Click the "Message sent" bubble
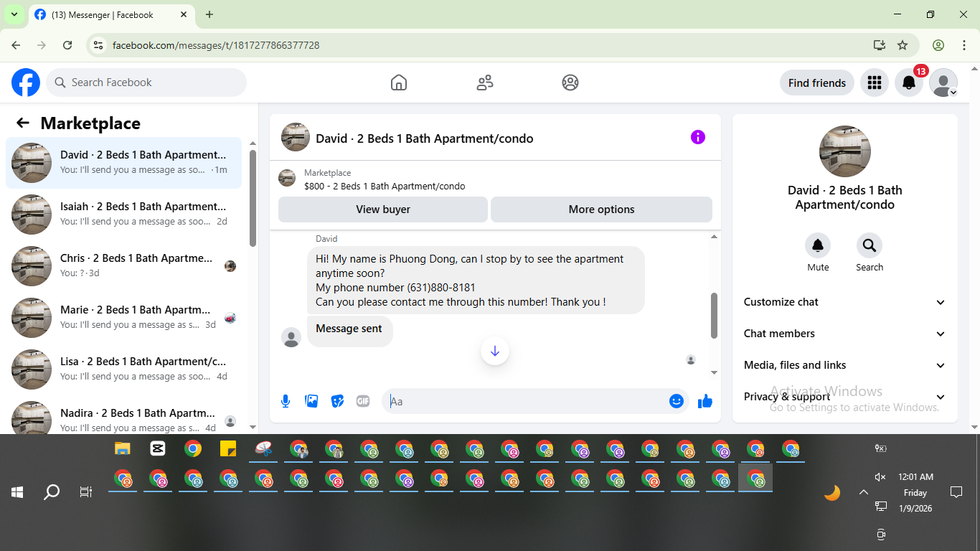The image size is (980, 551). click(349, 331)
